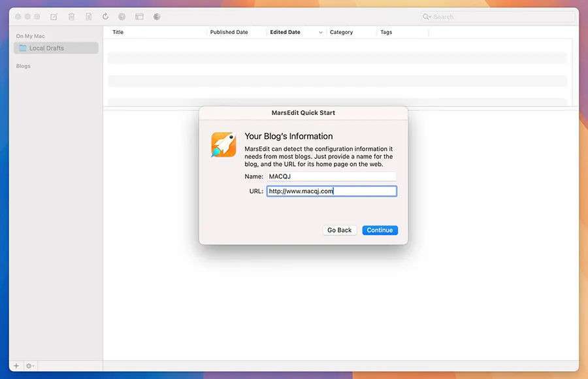588x379 pixels.
Task: Click the round icon right of Refresh
Action: (122, 16)
